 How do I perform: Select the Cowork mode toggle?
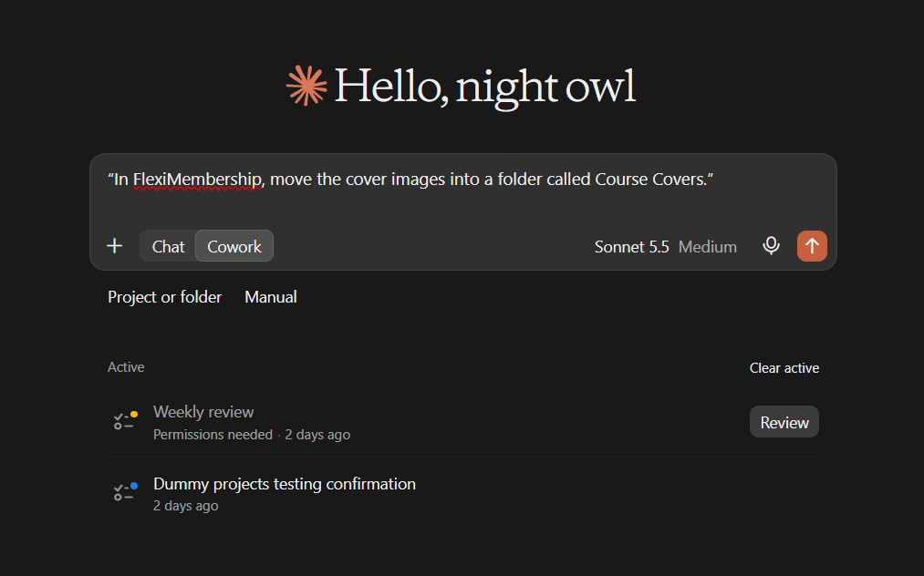point(234,246)
